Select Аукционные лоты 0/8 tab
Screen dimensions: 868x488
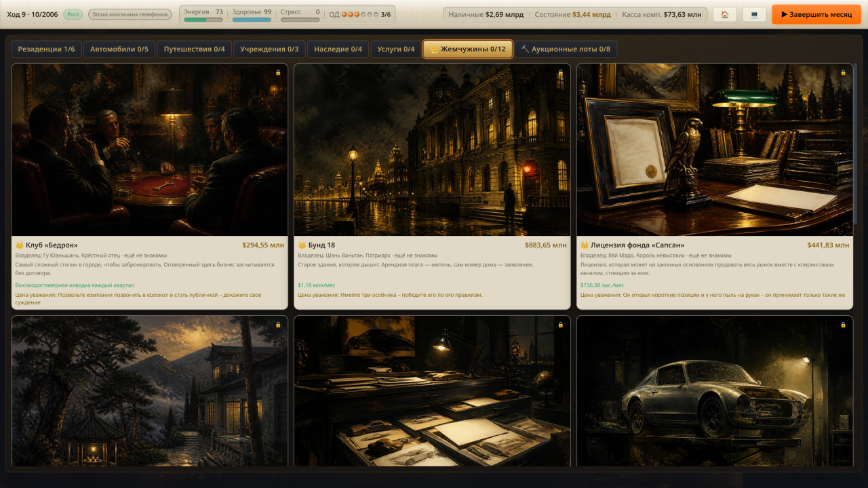(x=566, y=49)
